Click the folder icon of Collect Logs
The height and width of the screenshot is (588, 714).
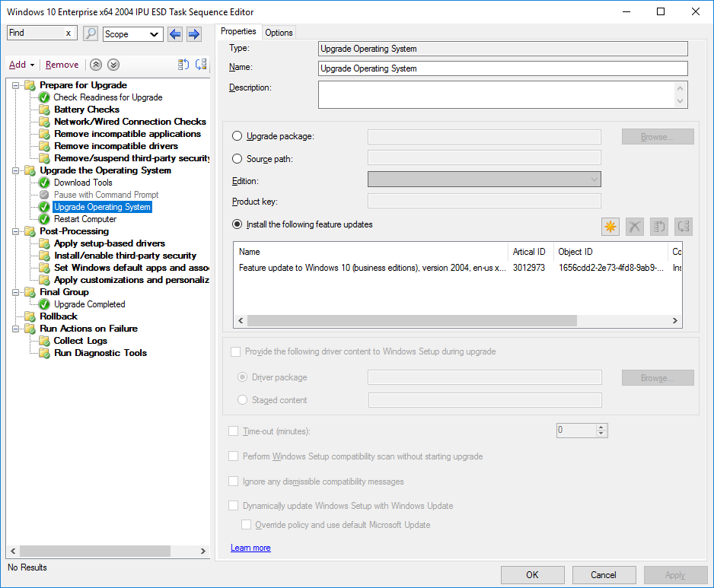[x=44, y=341]
